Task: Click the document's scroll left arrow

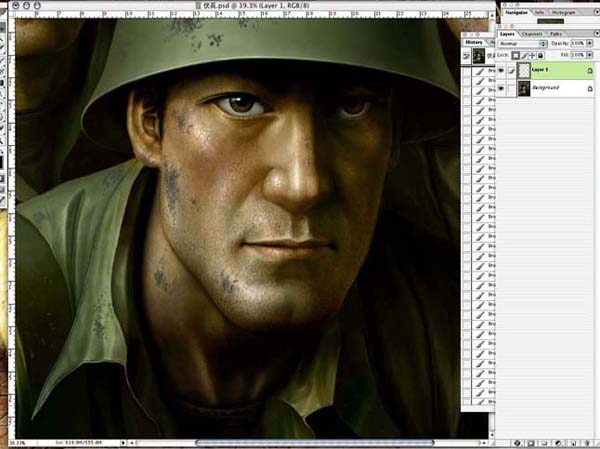Action: coord(132,443)
